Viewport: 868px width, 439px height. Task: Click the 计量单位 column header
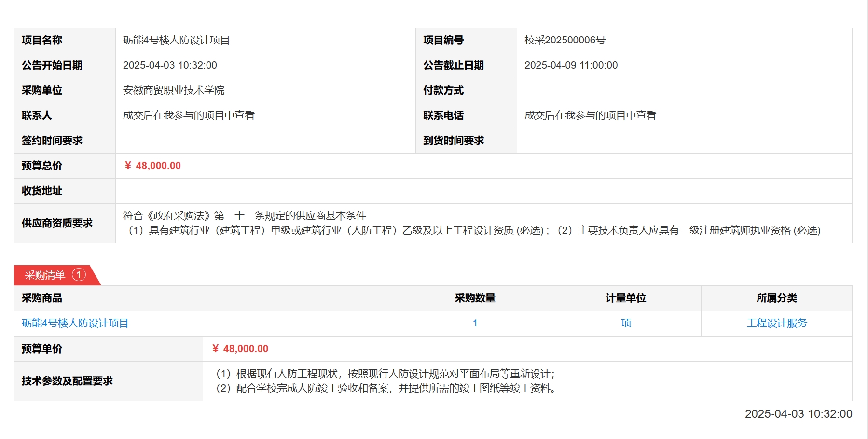point(626,298)
